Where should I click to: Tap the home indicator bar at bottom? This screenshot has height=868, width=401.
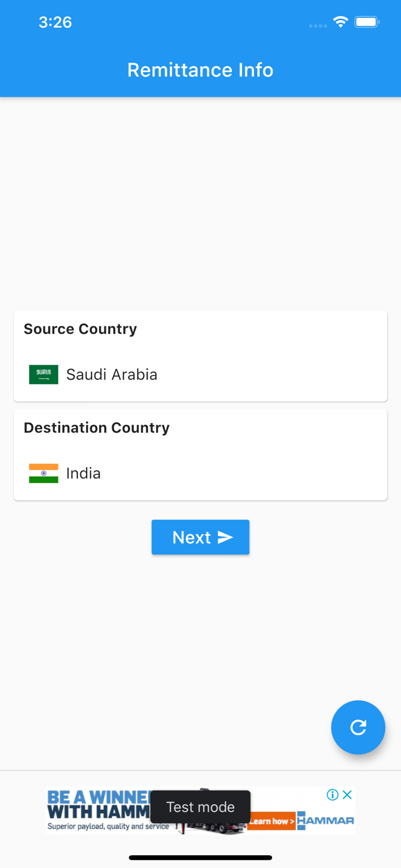[200, 858]
